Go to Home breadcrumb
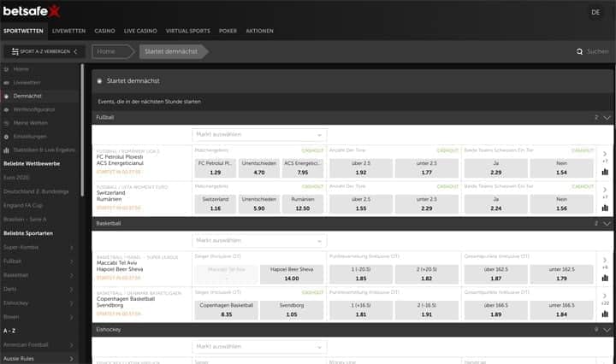The width and height of the screenshot is (616, 364). pyautogui.click(x=113, y=51)
